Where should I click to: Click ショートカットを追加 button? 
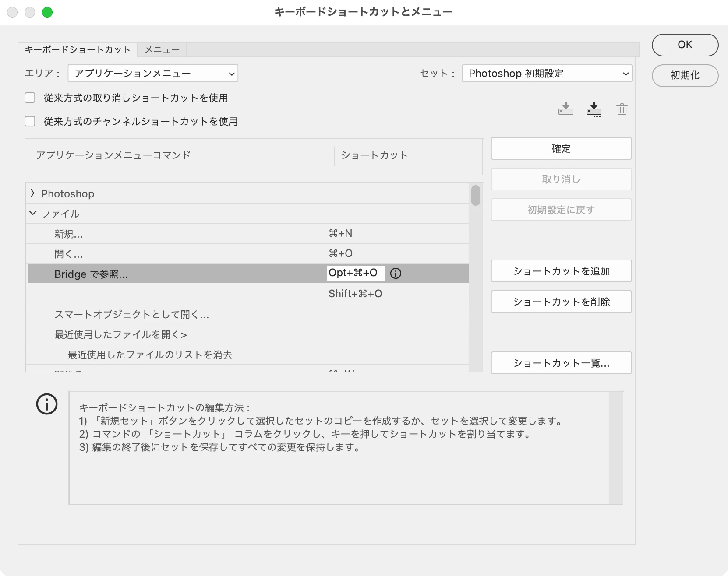[x=561, y=271]
